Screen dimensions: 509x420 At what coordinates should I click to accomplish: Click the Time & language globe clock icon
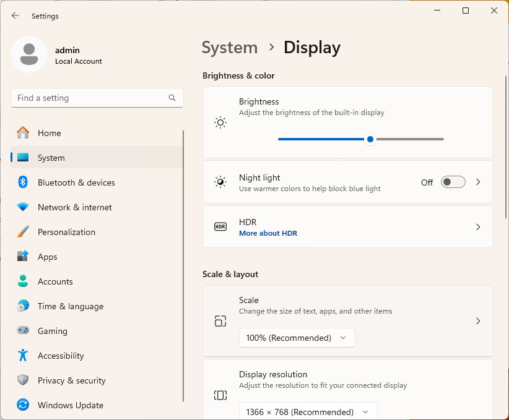[x=23, y=306]
